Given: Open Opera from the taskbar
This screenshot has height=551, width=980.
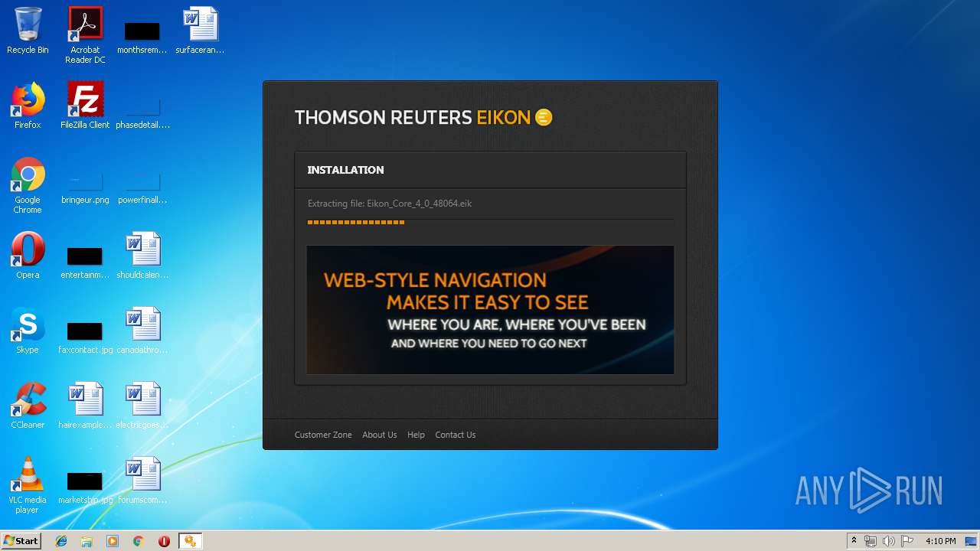Looking at the screenshot, I should point(164,541).
